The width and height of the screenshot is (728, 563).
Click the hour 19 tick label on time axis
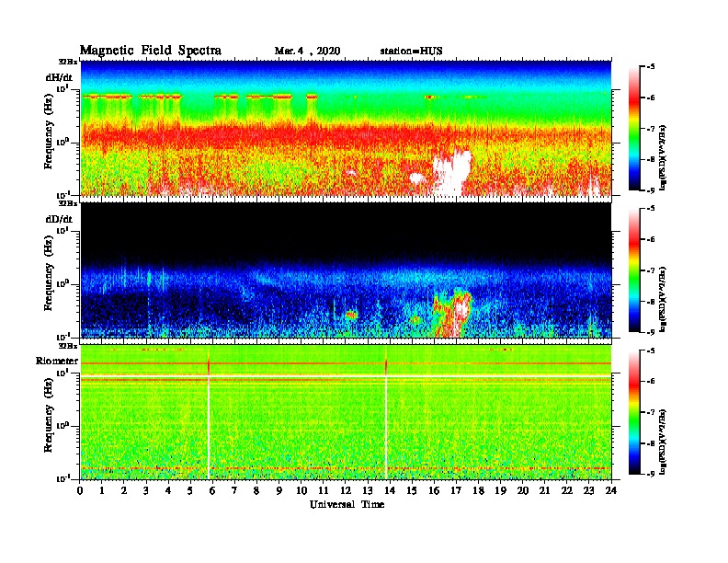click(500, 490)
